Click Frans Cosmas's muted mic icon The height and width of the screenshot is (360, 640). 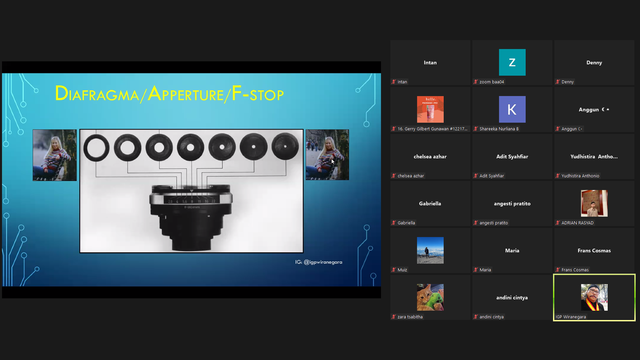(558, 269)
